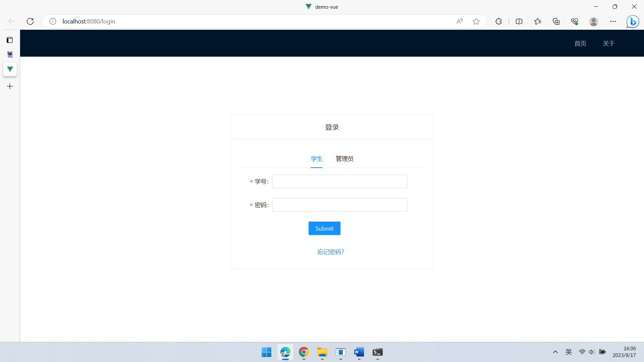Open Browser essentials heart icon
The image size is (644, 362).
coord(575,21)
